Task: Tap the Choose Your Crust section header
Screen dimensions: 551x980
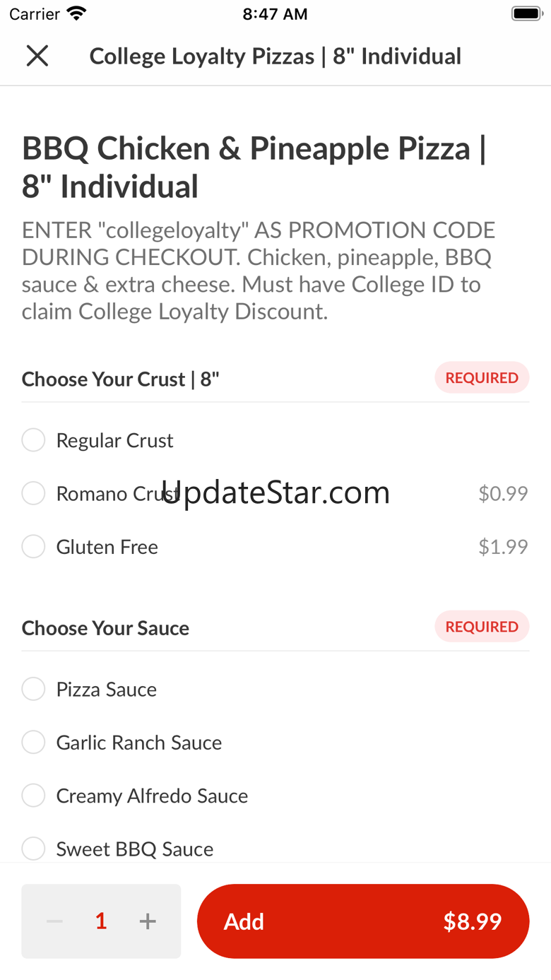Action: pos(121,379)
